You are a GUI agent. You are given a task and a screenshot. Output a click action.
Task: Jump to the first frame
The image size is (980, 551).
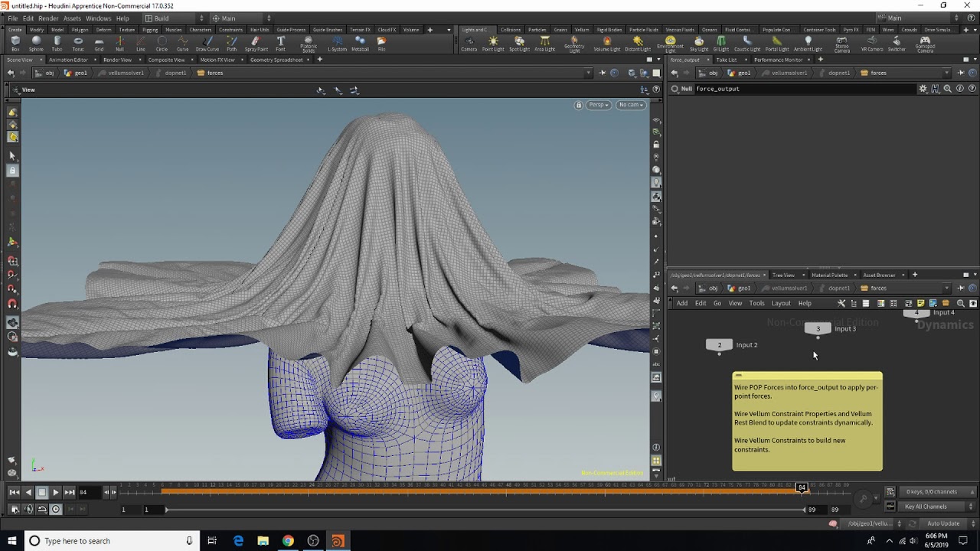[x=15, y=492]
